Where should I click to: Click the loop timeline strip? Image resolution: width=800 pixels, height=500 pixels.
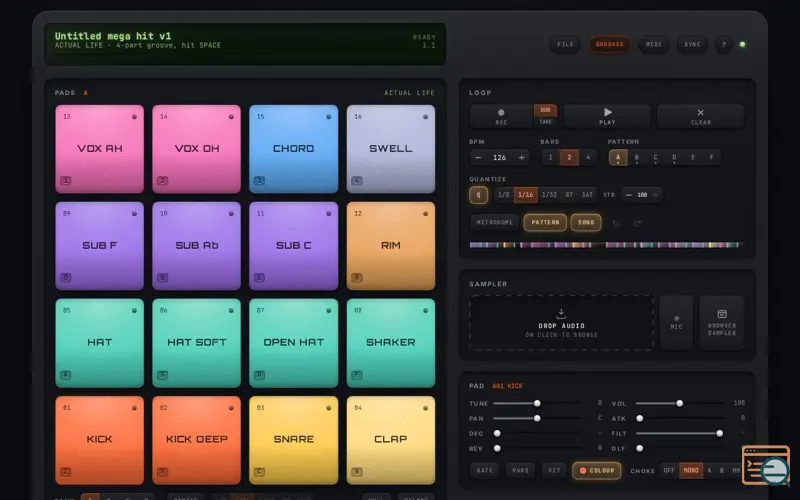click(606, 245)
